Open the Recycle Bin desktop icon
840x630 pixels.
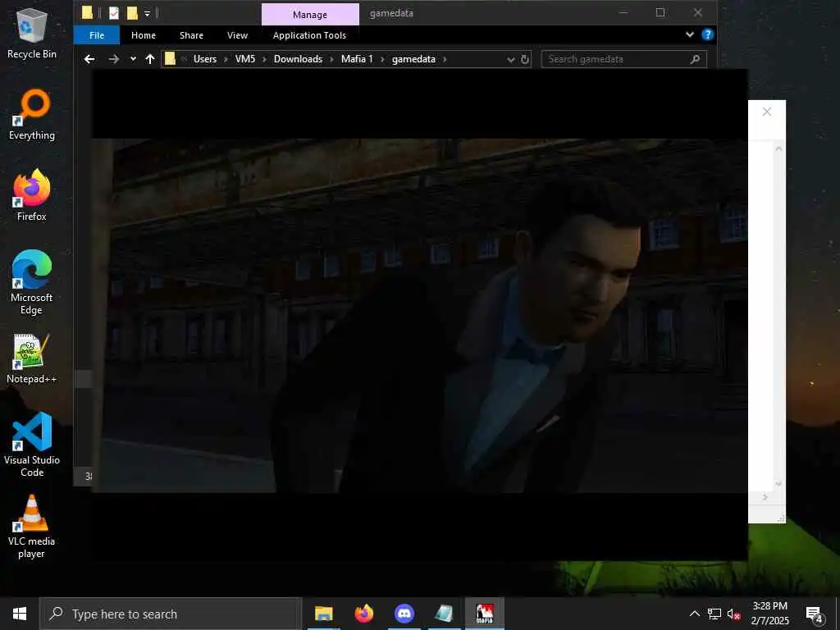coord(32,33)
